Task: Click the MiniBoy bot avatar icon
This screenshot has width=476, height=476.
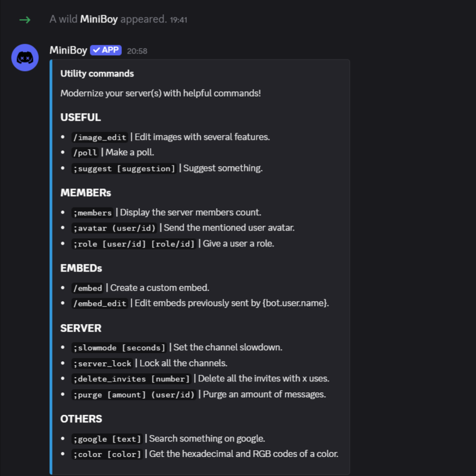Action: click(25, 57)
